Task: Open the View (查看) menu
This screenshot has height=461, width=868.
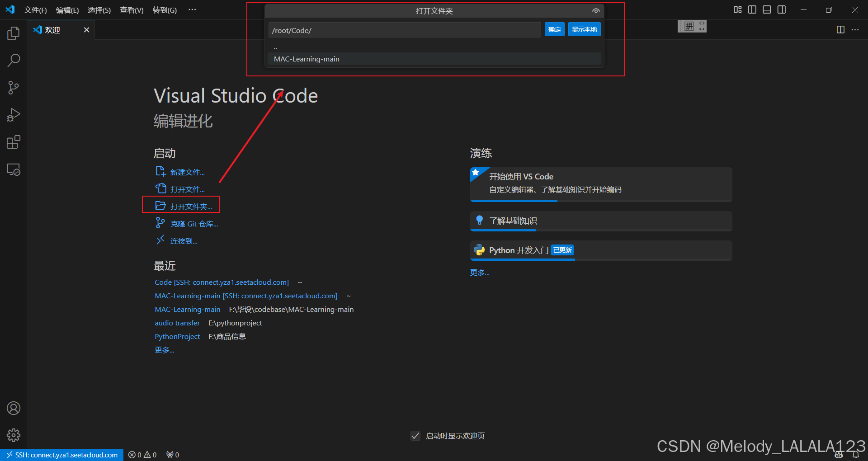Action: click(x=132, y=10)
